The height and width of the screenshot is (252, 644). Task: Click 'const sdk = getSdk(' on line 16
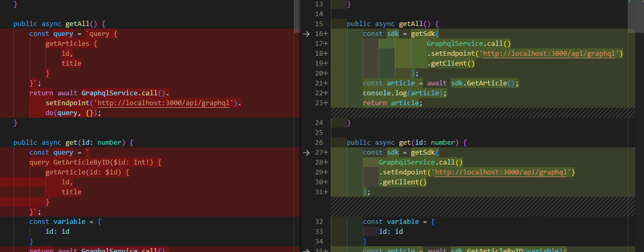coord(401,34)
